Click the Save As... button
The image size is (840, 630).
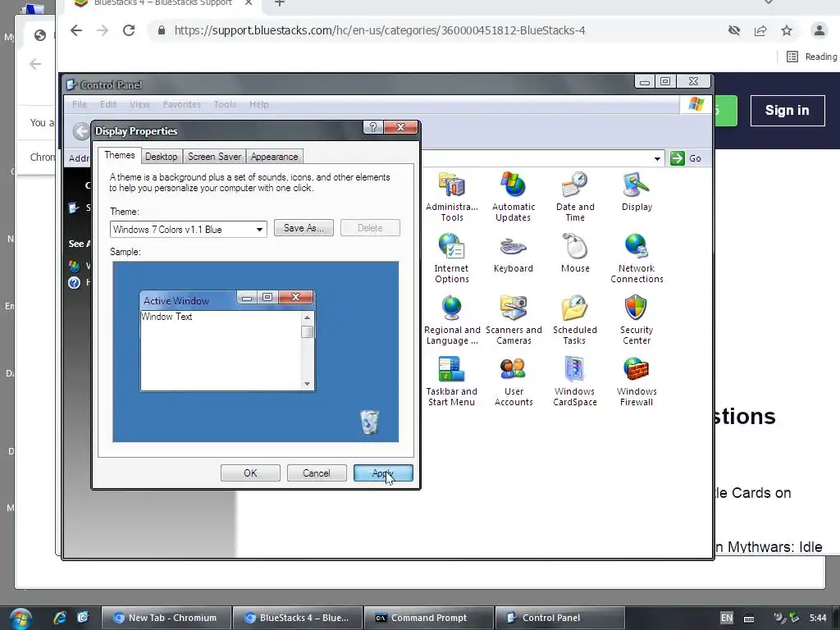pyautogui.click(x=304, y=228)
